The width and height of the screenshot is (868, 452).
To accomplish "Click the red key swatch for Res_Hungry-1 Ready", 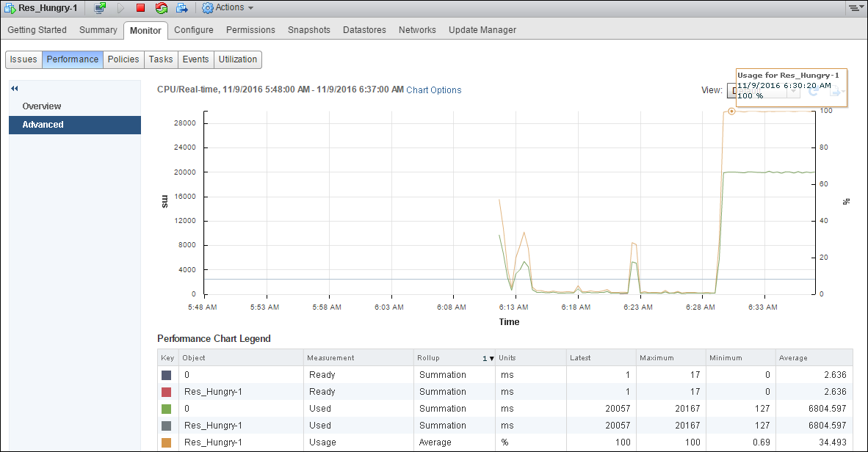I will pos(166,393).
